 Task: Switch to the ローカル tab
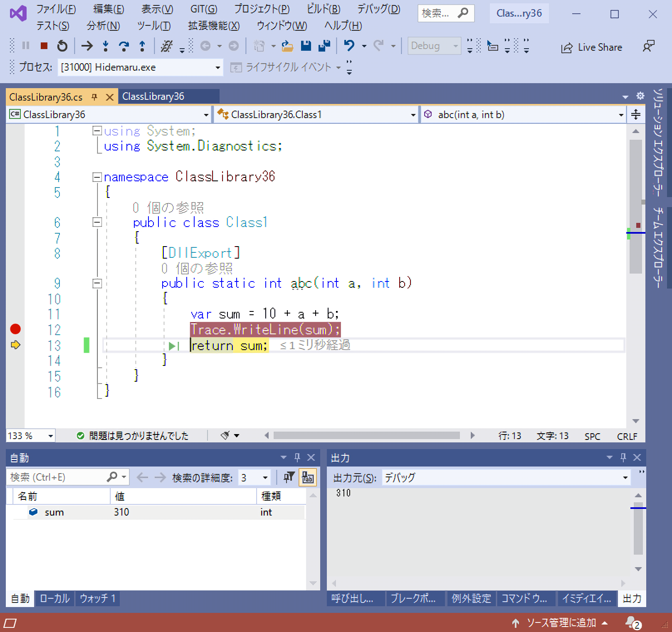54,598
